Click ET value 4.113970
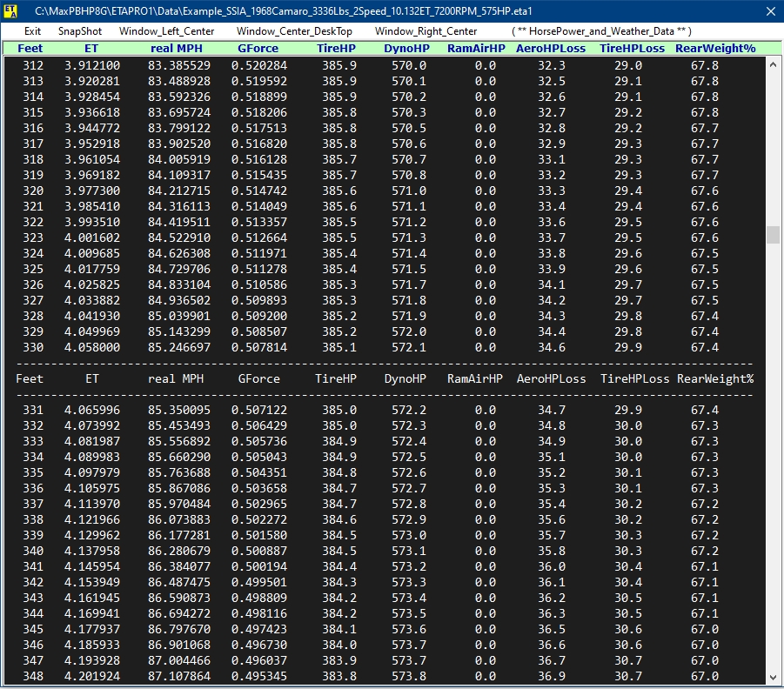 92,504
